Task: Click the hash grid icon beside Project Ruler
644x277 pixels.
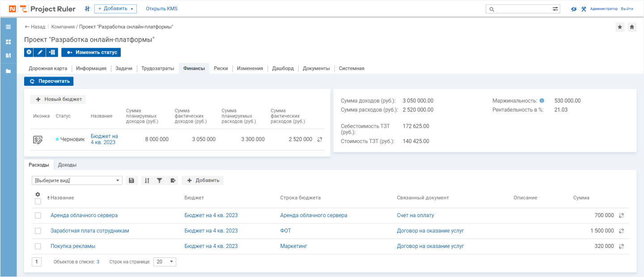Action: point(87,9)
